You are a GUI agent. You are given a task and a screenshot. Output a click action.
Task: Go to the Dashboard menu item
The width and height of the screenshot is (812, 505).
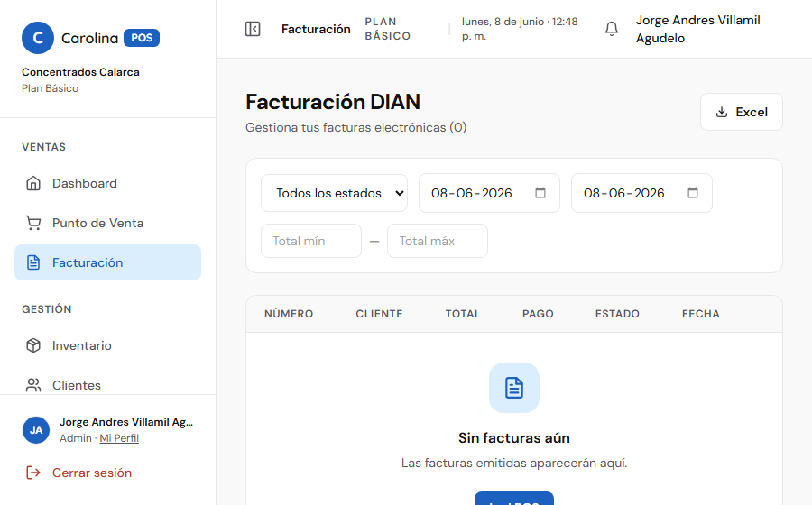[107, 183]
